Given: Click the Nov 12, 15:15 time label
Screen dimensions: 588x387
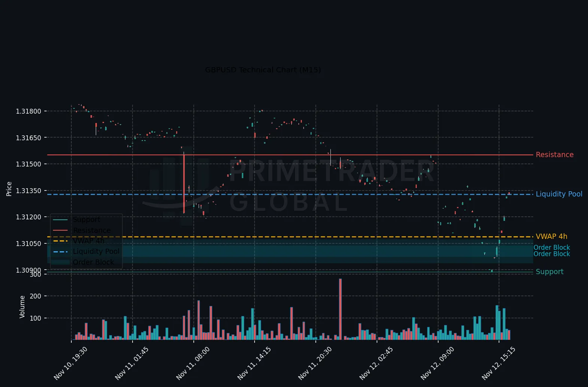Looking at the screenshot, I should point(499,363).
